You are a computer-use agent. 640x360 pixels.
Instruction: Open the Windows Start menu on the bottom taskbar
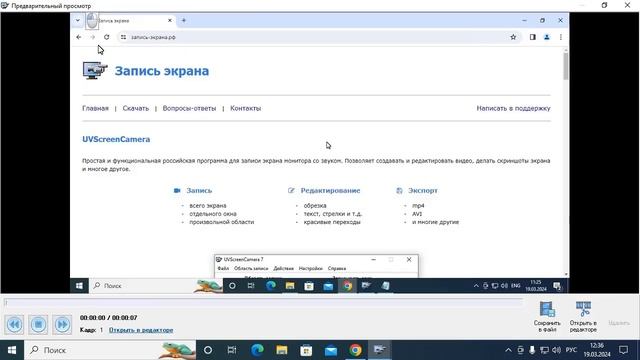pos(12,350)
